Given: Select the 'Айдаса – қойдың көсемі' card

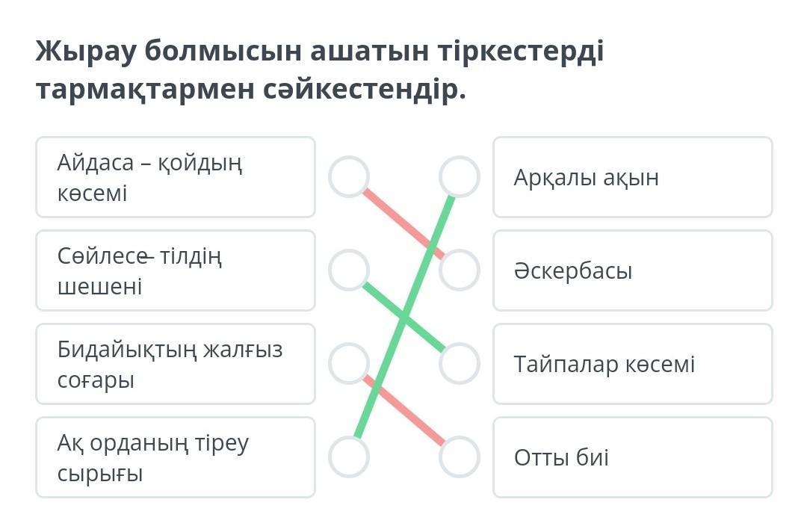Looking at the screenshot, I should (x=176, y=177).
